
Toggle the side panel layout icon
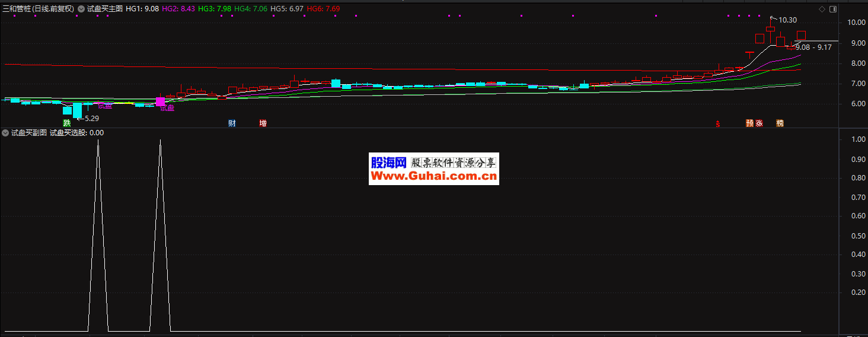pyautogui.click(x=833, y=9)
